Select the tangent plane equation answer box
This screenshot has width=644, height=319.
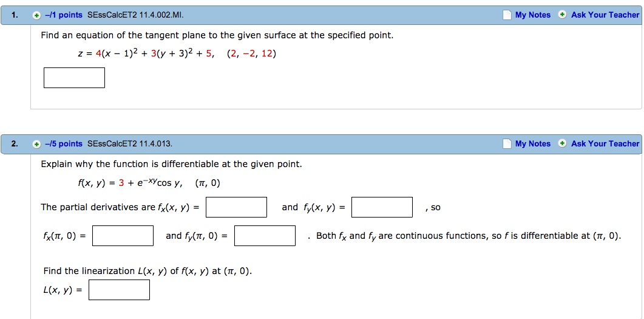click(x=74, y=78)
